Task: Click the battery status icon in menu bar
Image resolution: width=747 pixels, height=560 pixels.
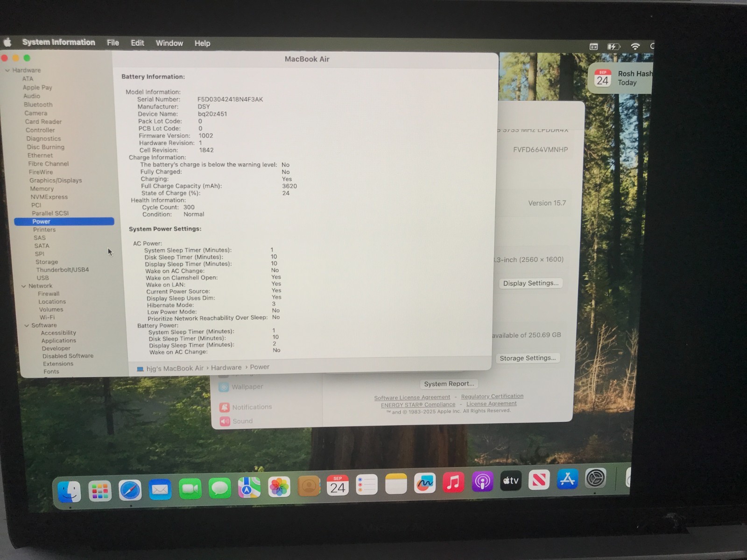Action: click(x=613, y=46)
